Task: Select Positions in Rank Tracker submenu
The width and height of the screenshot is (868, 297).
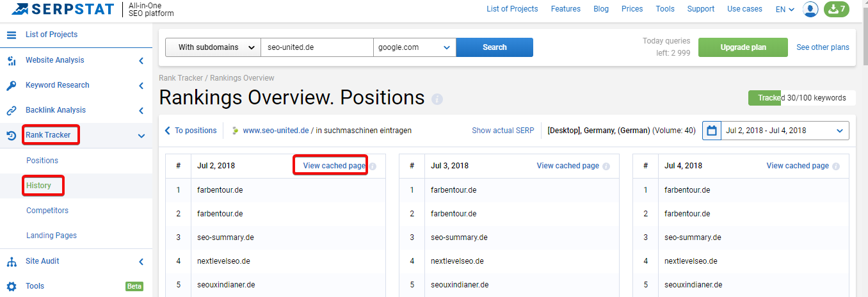Action: tap(42, 161)
